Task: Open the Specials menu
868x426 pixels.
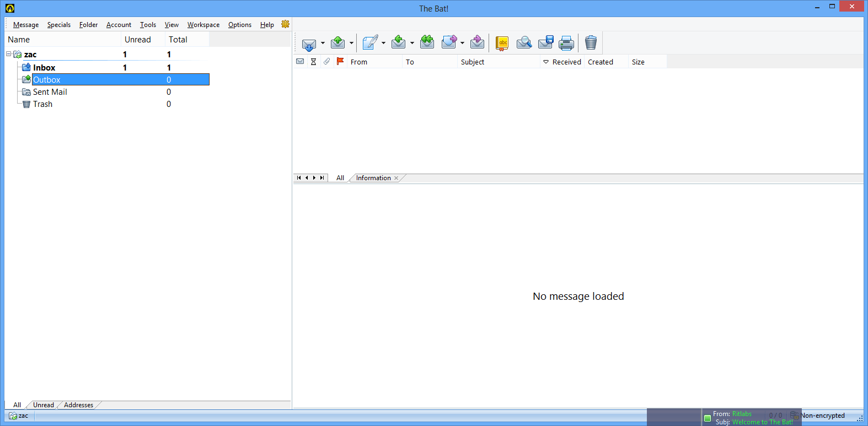Action: (x=59, y=25)
